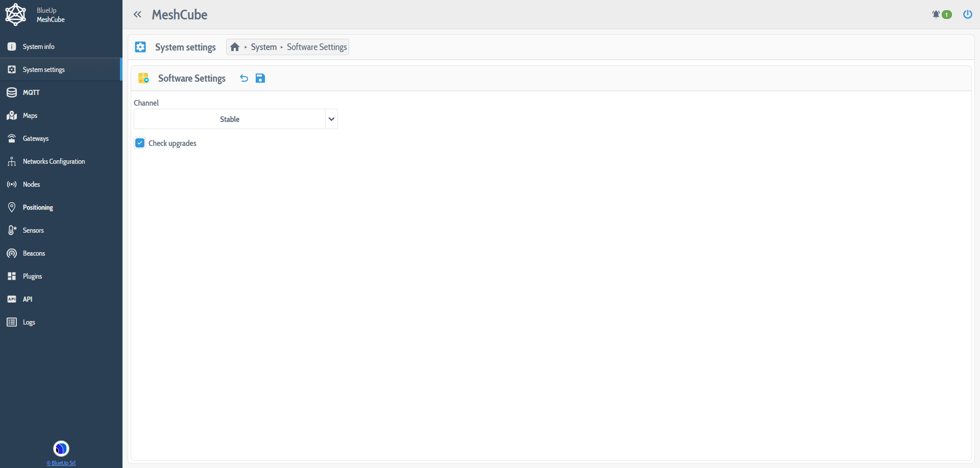
Task: Open the Logs menu entry
Action: (x=29, y=322)
